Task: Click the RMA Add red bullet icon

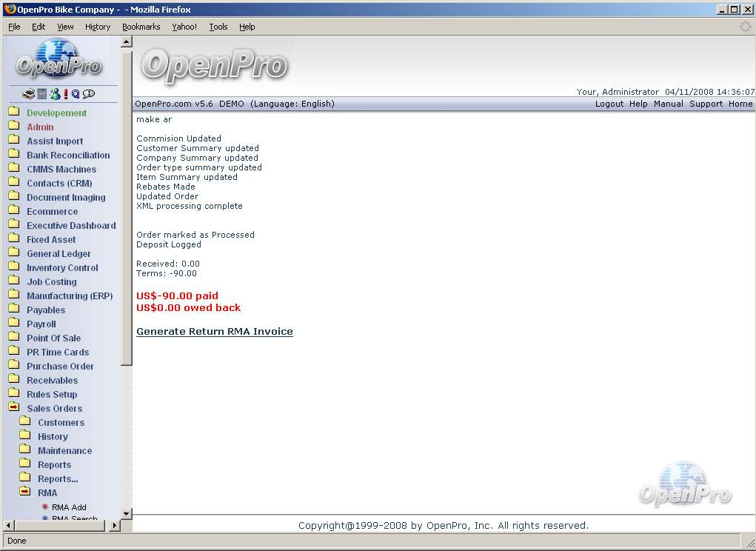Action: (x=45, y=507)
